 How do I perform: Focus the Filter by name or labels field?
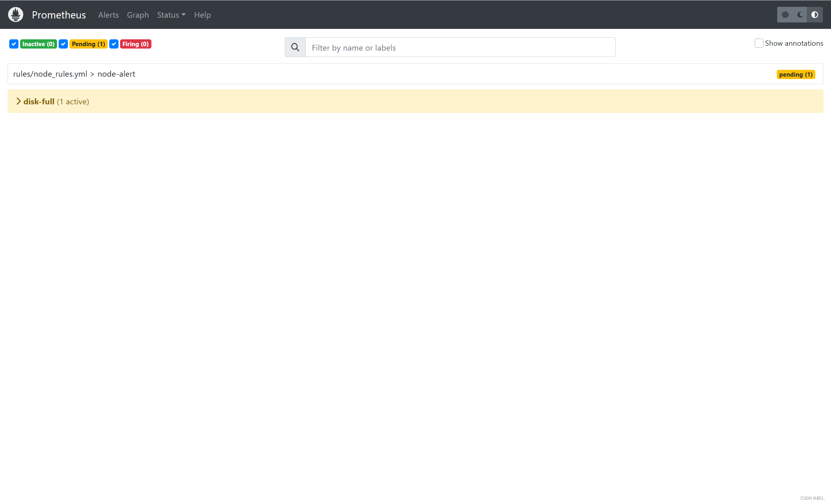460,47
